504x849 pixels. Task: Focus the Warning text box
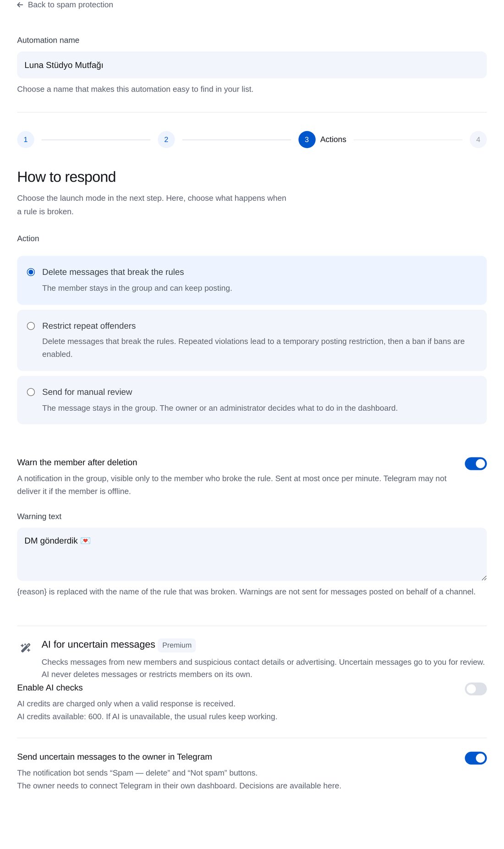252,554
